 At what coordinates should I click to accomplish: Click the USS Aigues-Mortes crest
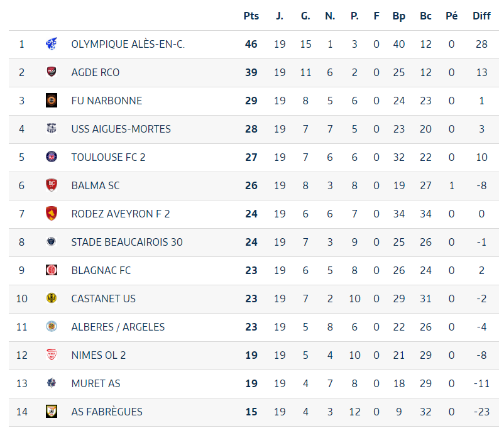[x=52, y=129]
